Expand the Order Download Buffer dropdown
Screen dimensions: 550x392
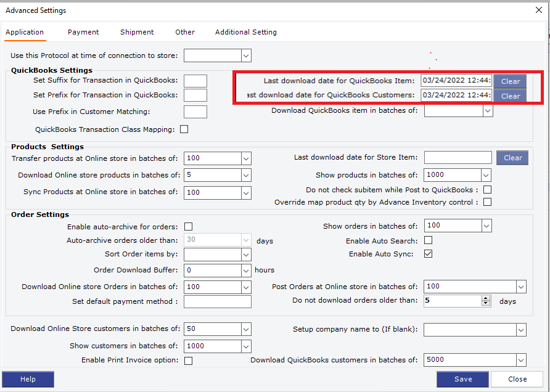(x=246, y=271)
